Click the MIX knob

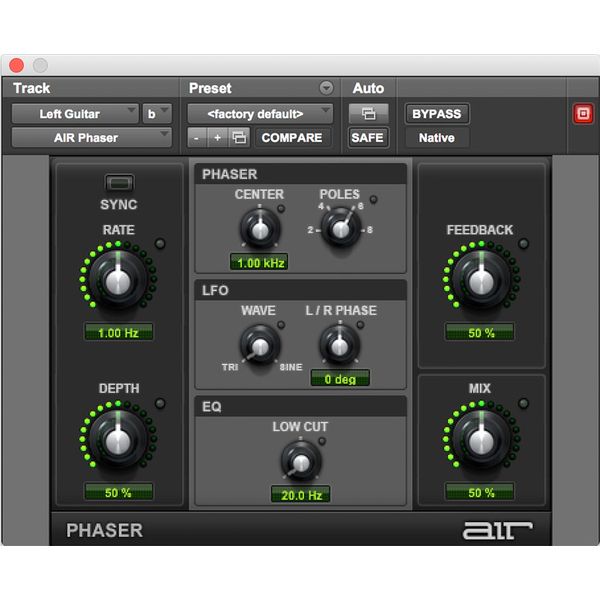pos(481,440)
